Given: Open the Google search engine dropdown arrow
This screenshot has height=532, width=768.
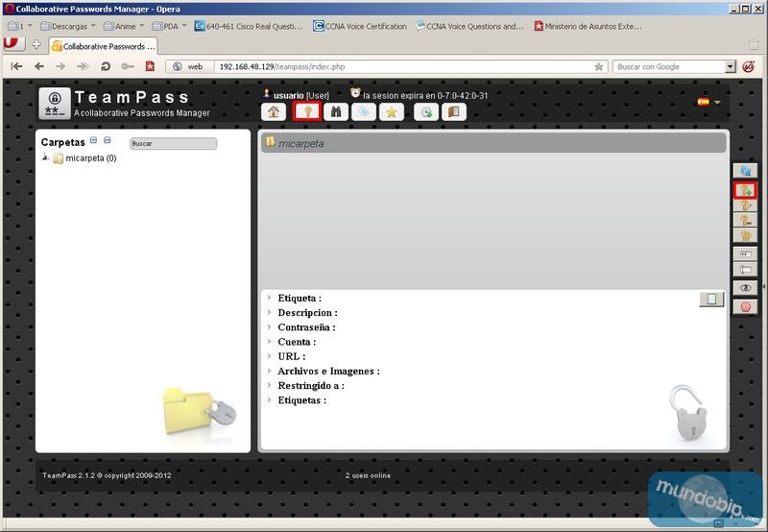Looking at the screenshot, I should point(731,66).
